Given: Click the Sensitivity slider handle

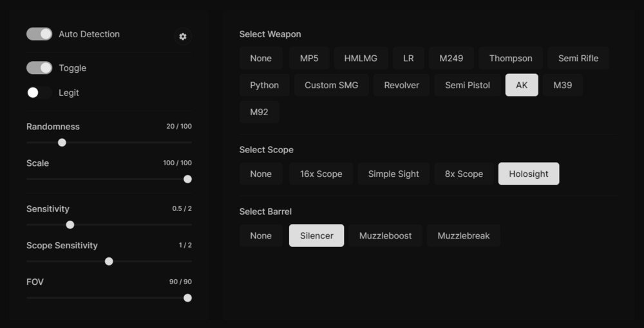Looking at the screenshot, I should 70,224.
